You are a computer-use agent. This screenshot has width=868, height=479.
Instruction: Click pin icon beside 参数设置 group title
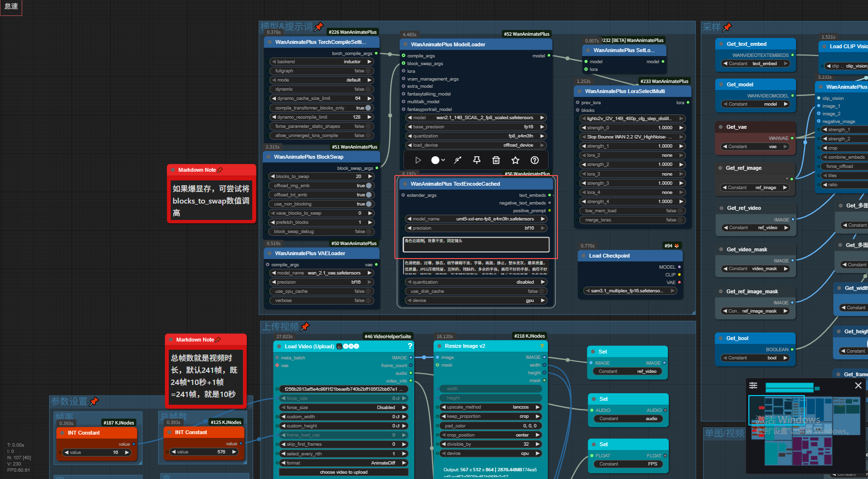point(94,401)
